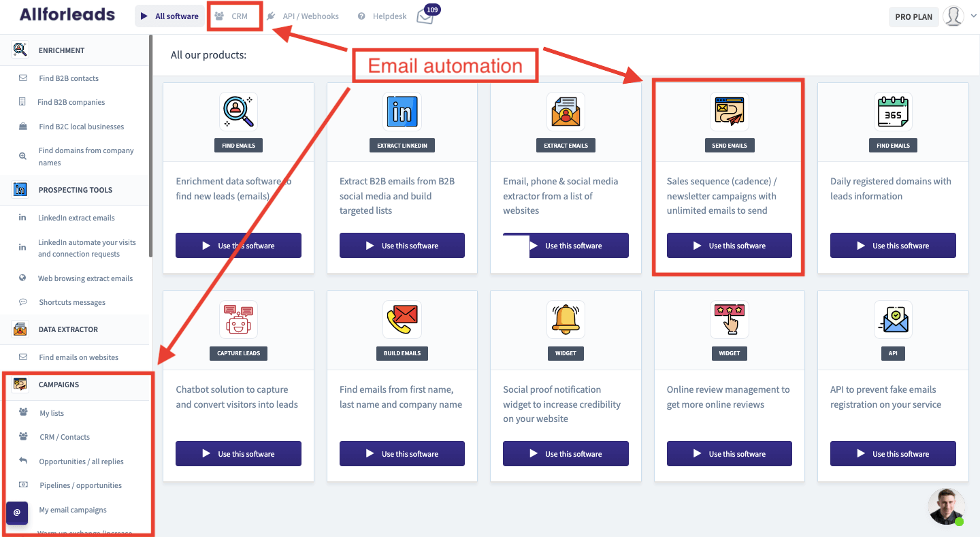
Task: Click the Extract LinkedIn card icon
Action: 402,112
